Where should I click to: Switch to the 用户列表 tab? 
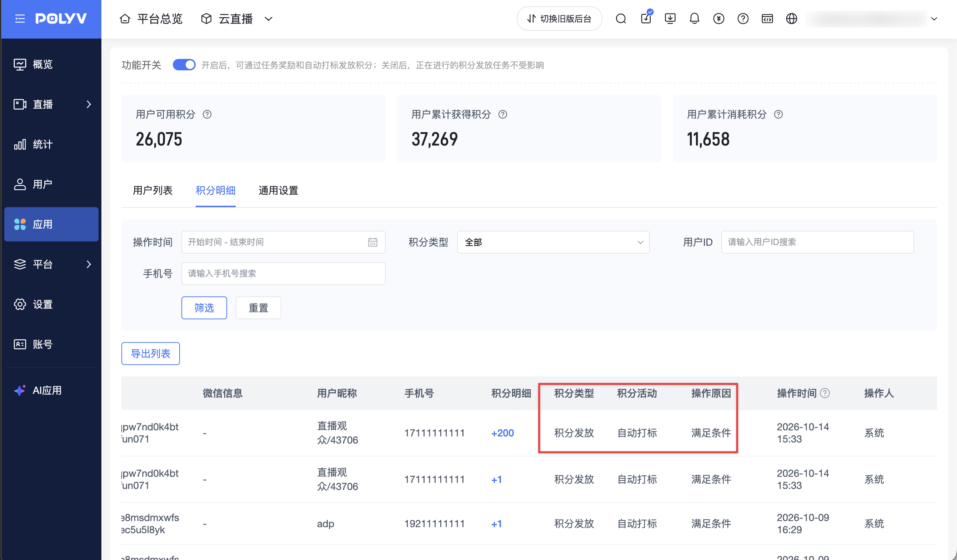[x=153, y=190]
